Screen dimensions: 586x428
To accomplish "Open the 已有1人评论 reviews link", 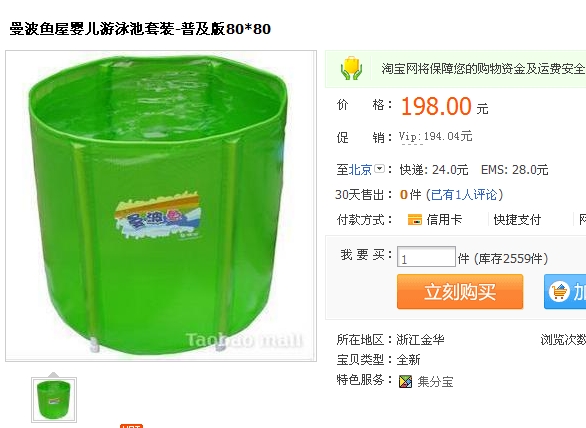I will (464, 195).
